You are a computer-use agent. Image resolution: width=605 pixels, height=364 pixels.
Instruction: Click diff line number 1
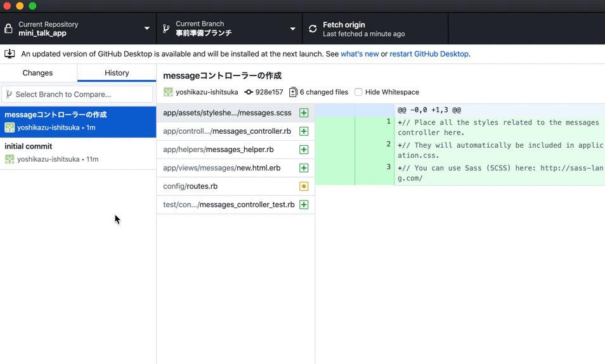click(x=389, y=122)
